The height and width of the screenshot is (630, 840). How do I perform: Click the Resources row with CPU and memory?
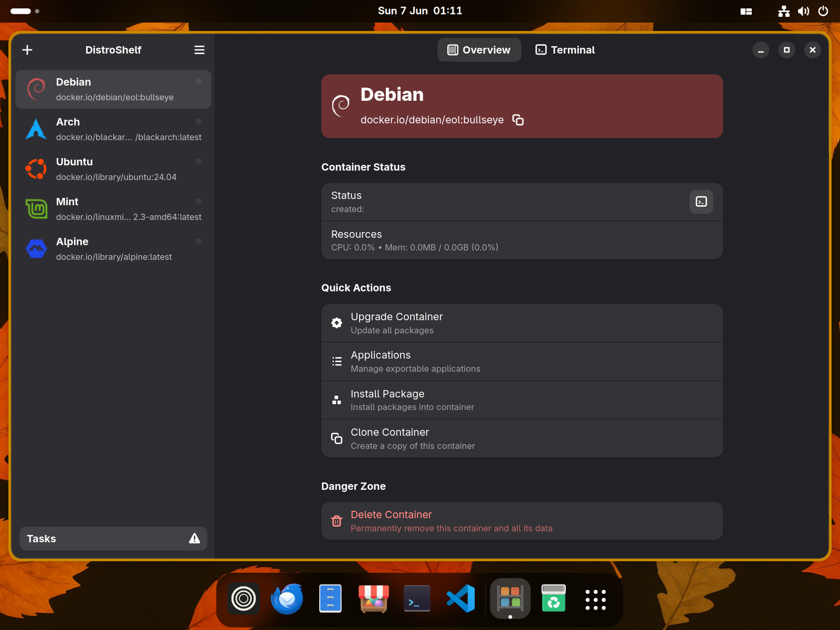[x=522, y=240]
